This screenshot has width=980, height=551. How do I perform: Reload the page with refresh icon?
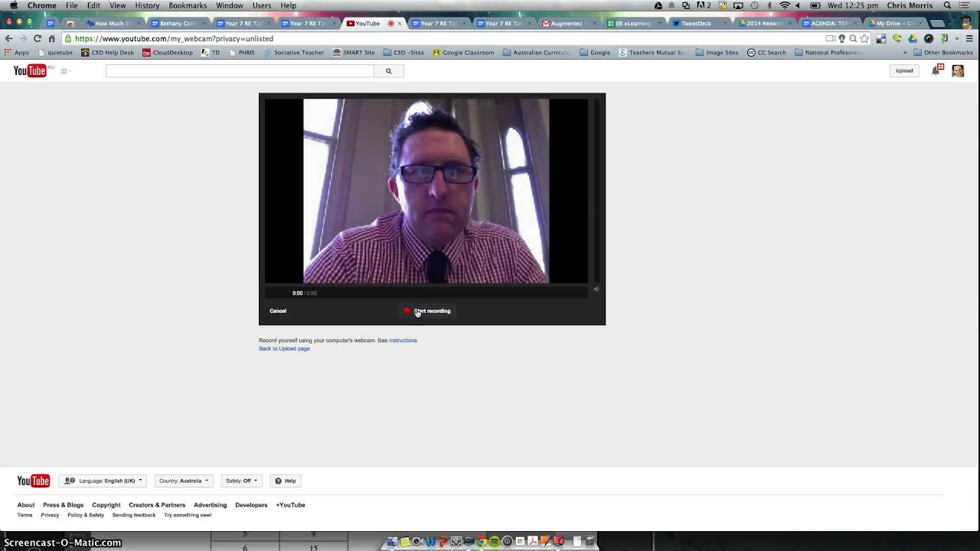pos(37,38)
